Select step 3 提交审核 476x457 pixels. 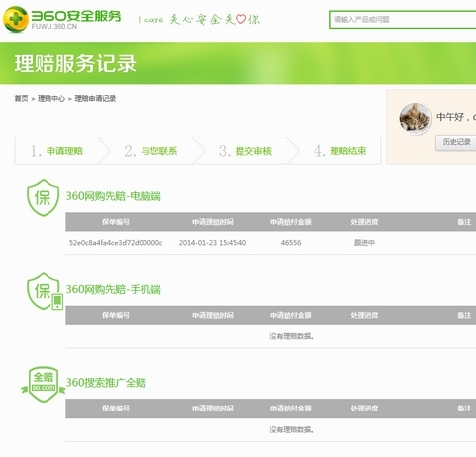click(245, 151)
